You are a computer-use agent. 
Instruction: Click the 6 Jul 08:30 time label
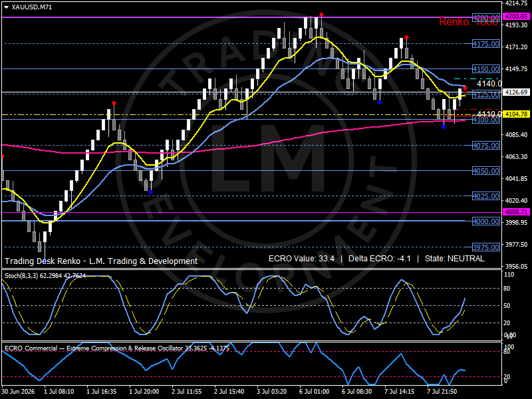point(357,391)
